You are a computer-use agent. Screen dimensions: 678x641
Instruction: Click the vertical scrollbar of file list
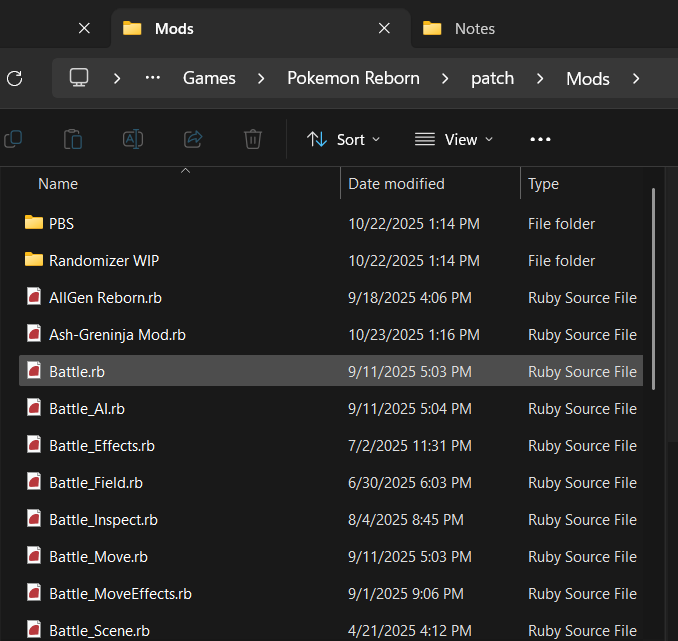[x=654, y=288]
